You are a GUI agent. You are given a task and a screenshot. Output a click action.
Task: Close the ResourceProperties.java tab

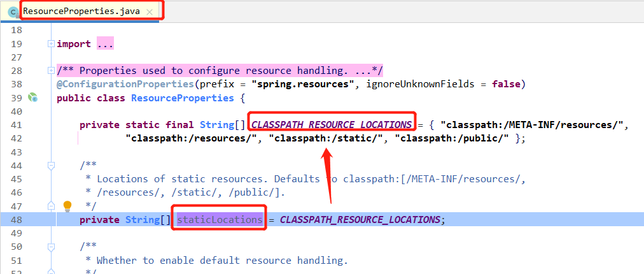pos(150,12)
